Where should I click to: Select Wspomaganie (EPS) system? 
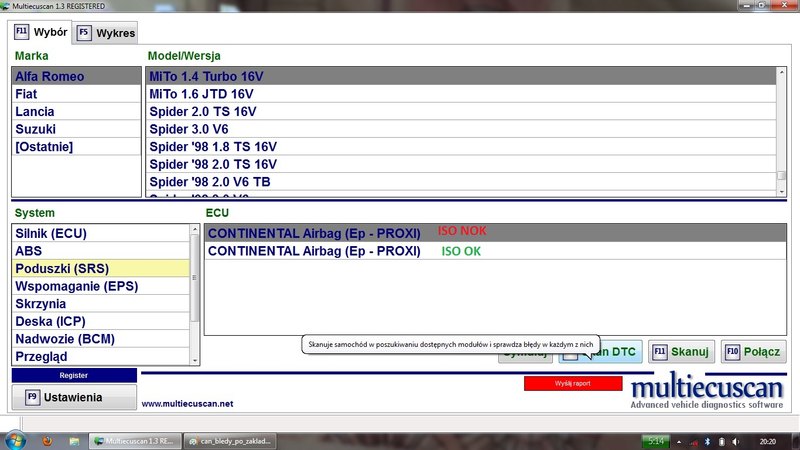pos(101,286)
